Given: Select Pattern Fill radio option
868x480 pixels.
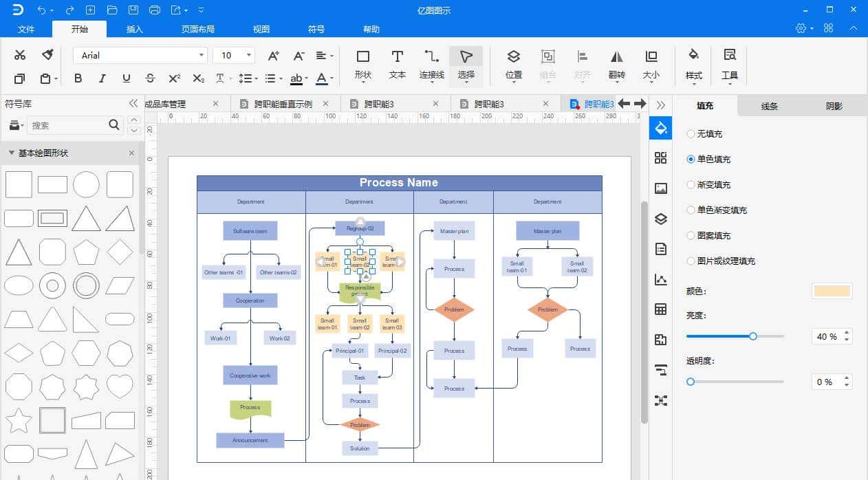Looking at the screenshot, I should 691,236.
